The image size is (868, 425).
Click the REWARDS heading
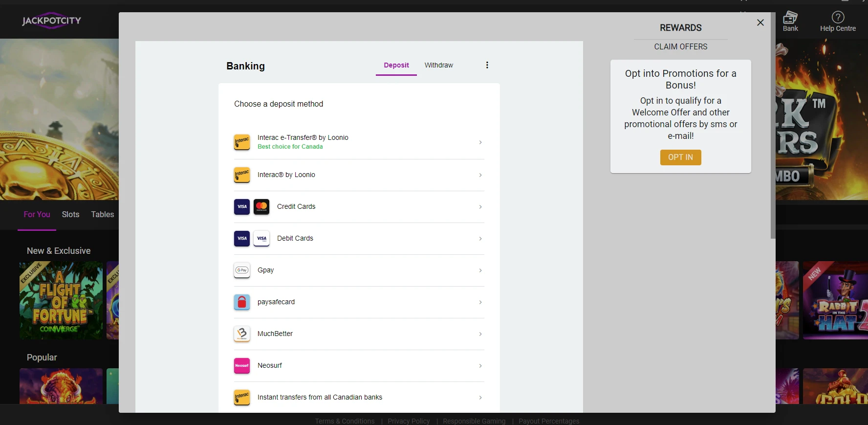681,28
